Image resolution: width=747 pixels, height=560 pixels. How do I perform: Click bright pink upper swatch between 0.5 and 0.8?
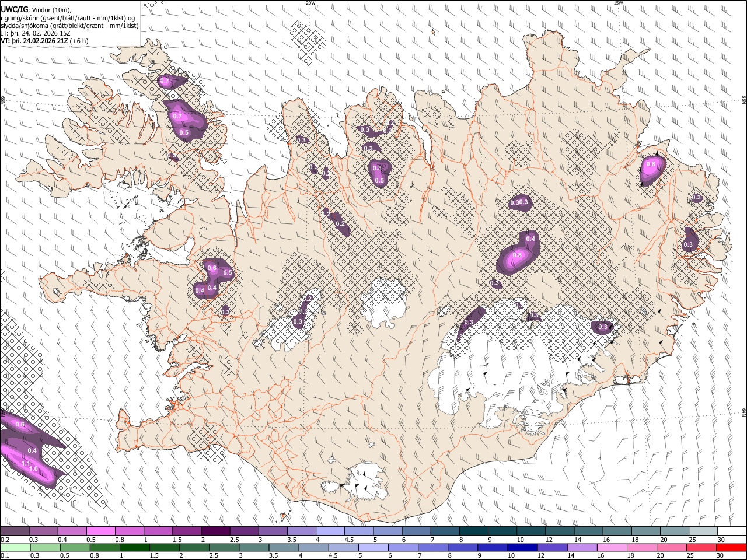[x=101, y=531]
